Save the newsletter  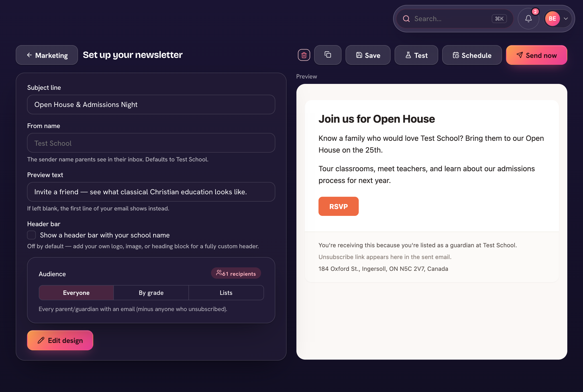pos(368,55)
